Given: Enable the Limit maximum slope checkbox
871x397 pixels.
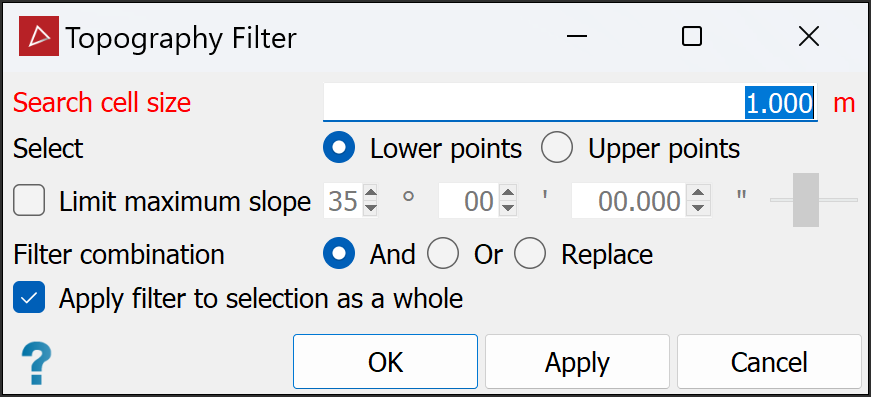Looking at the screenshot, I should click(29, 201).
